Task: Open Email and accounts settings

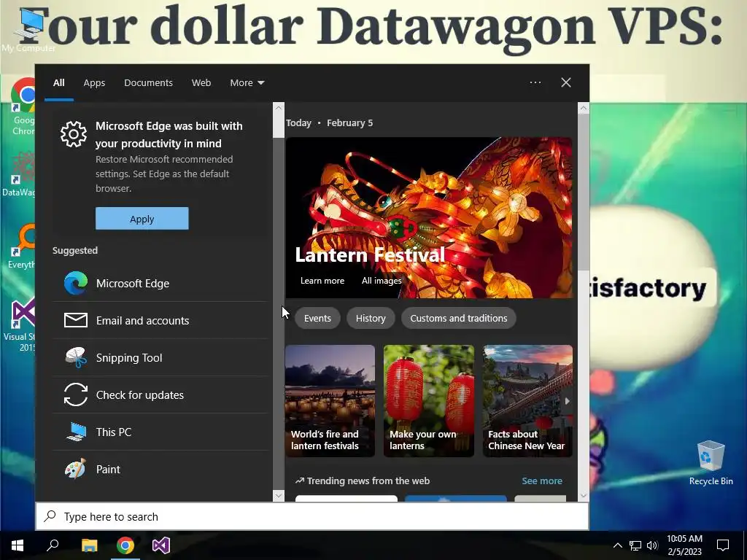Action: 160,321
